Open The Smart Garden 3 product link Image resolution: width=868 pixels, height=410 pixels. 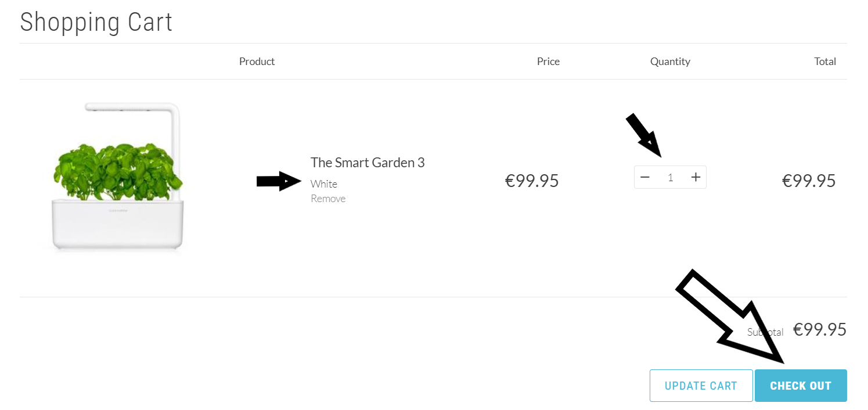(368, 163)
